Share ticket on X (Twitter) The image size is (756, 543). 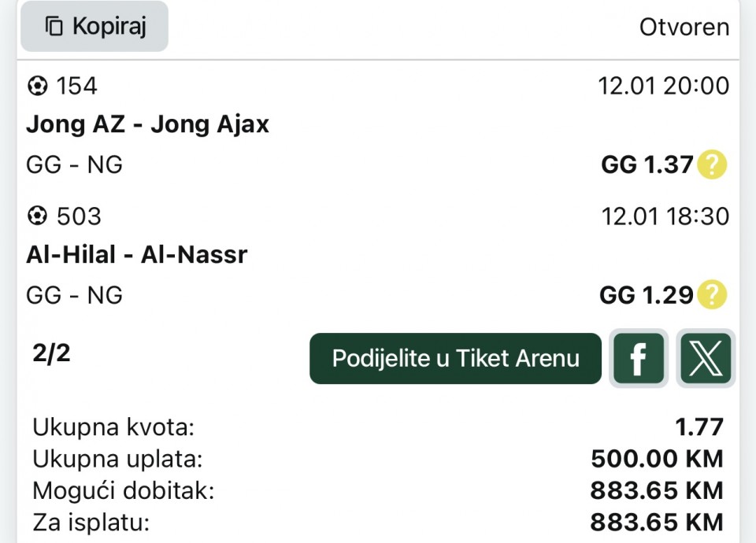[706, 359]
